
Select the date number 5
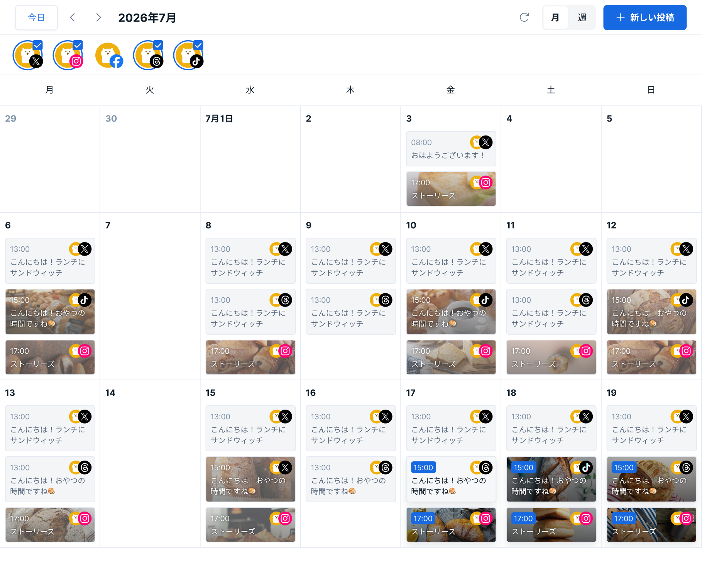pos(609,119)
